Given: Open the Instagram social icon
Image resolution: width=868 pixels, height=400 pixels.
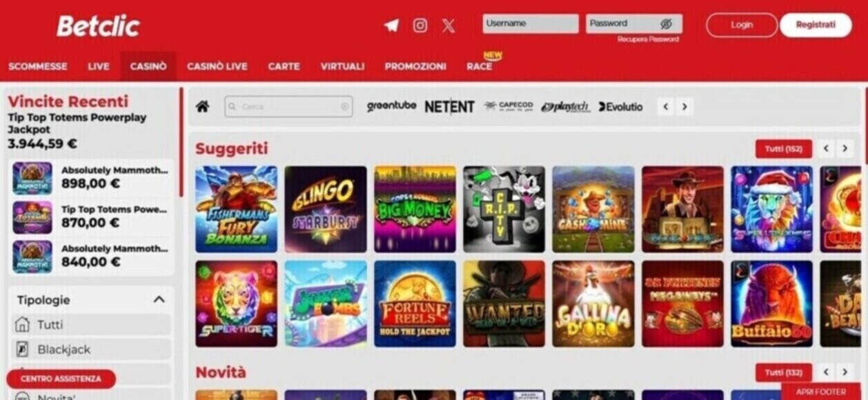Looking at the screenshot, I should 420,26.
